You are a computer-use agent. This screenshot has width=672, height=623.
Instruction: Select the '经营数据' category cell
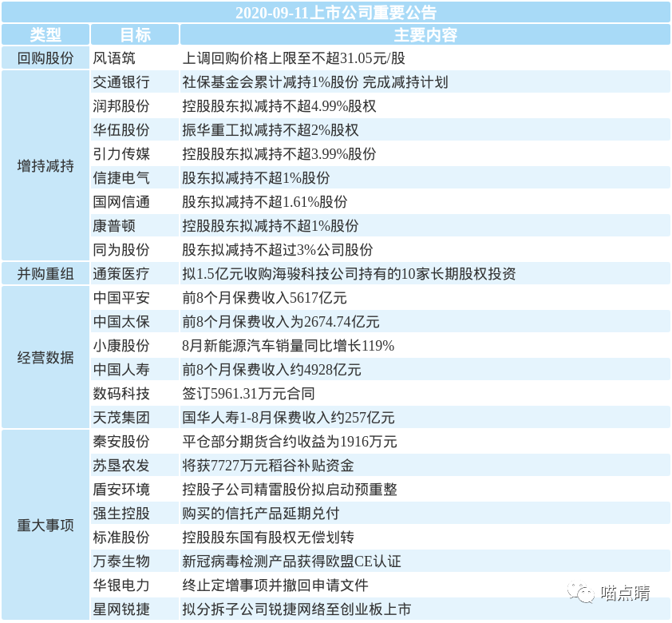[x=45, y=357]
